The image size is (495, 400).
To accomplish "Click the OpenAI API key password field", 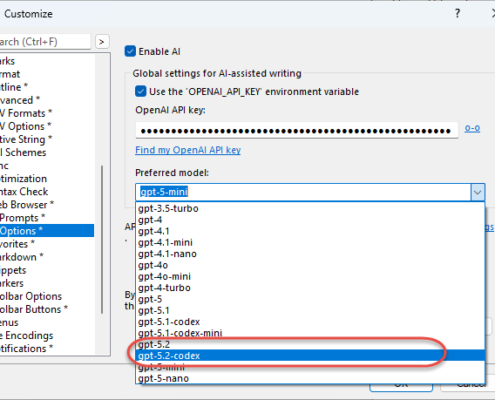I will click(x=297, y=130).
